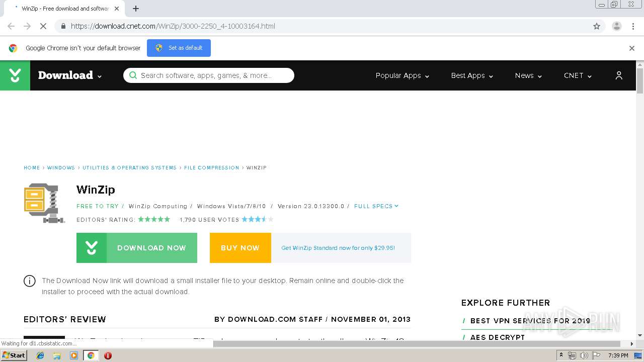
Task: Click the Download Now button
Action: [x=137, y=248]
